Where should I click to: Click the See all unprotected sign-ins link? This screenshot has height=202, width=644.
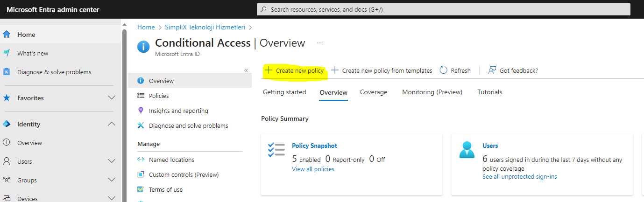[519, 176]
